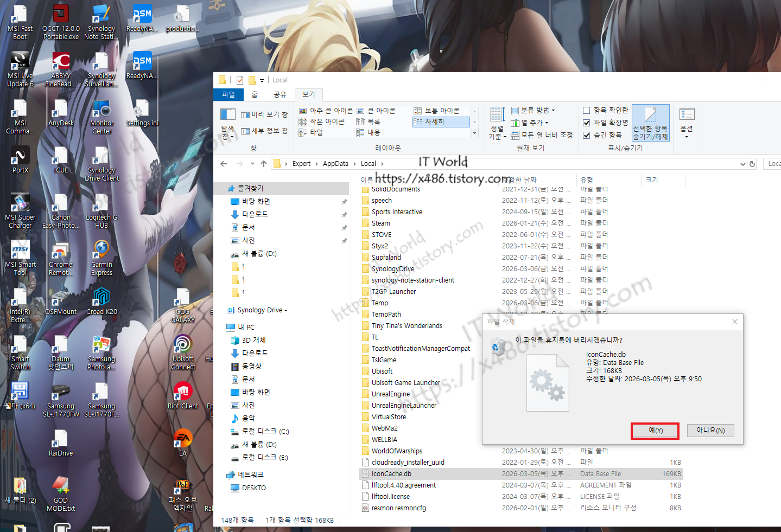Switch to the Home (홈) ribbon tab
The image size is (781, 532).
tap(255, 94)
